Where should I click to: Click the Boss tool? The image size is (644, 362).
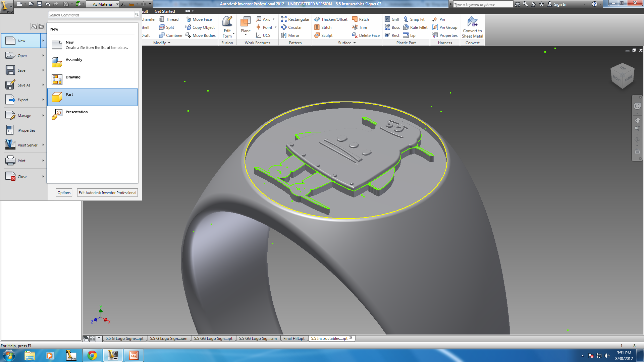392,27
